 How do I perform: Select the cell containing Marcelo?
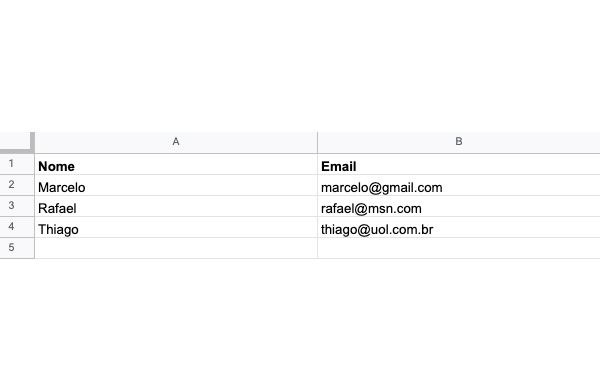pos(176,185)
